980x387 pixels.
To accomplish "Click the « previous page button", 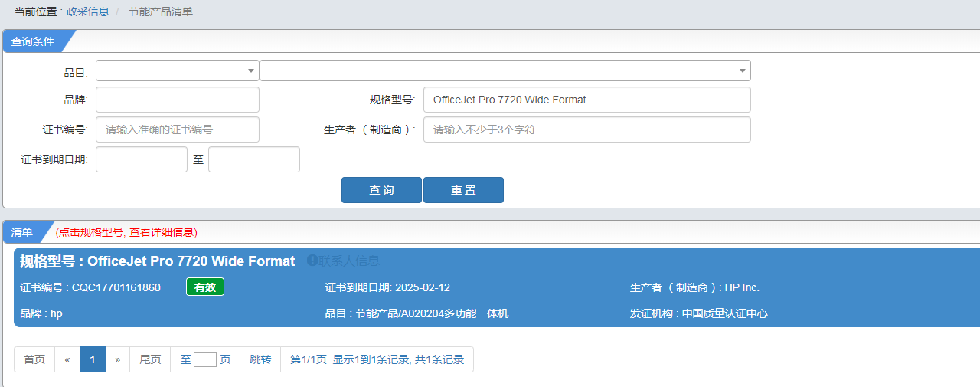I will [67, 359].
